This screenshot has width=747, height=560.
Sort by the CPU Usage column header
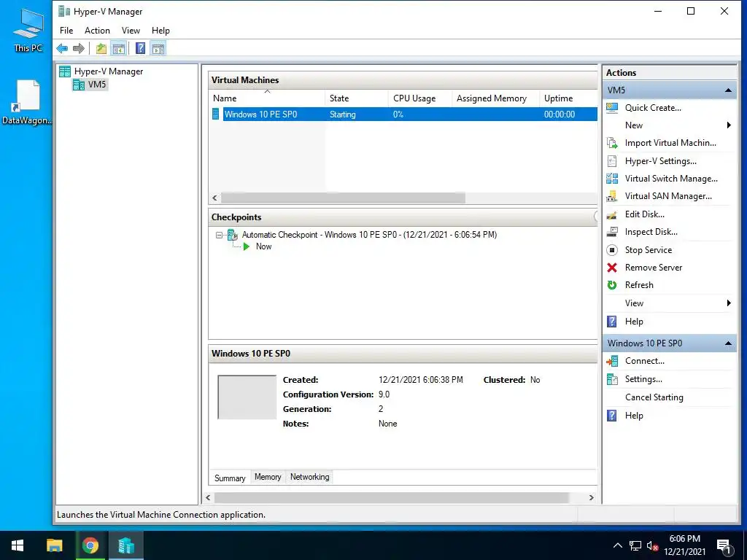click(x=419, y=98)
